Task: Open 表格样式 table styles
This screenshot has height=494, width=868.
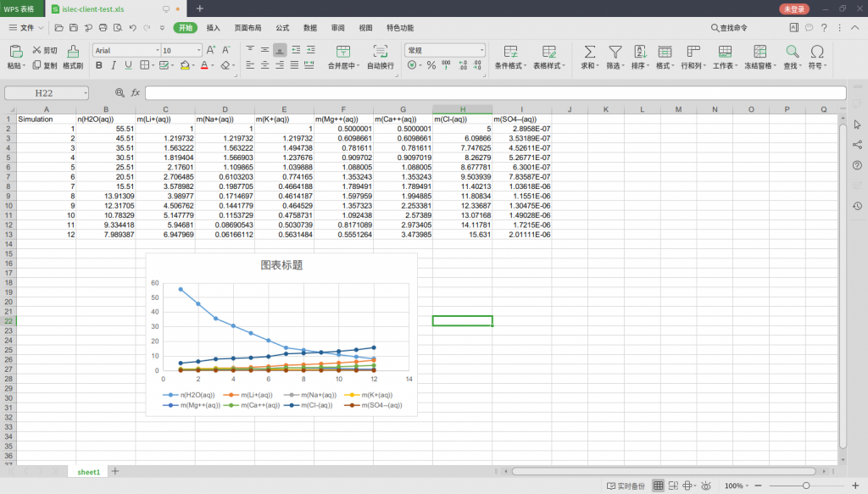Action: coord(548,58)
